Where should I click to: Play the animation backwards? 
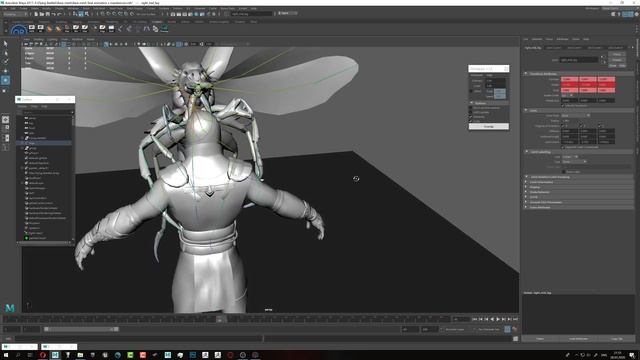(492, 319)
